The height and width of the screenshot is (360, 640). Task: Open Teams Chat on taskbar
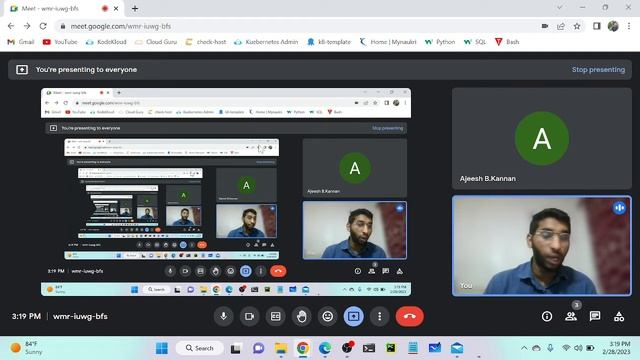[x=258, y=348]
